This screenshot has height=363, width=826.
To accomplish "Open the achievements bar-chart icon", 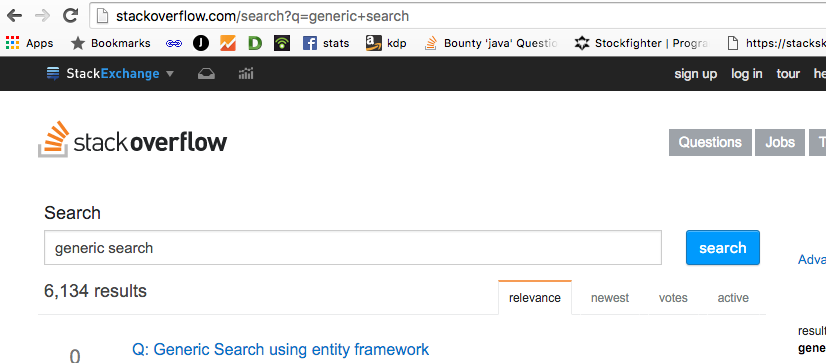I will [246, 74].
